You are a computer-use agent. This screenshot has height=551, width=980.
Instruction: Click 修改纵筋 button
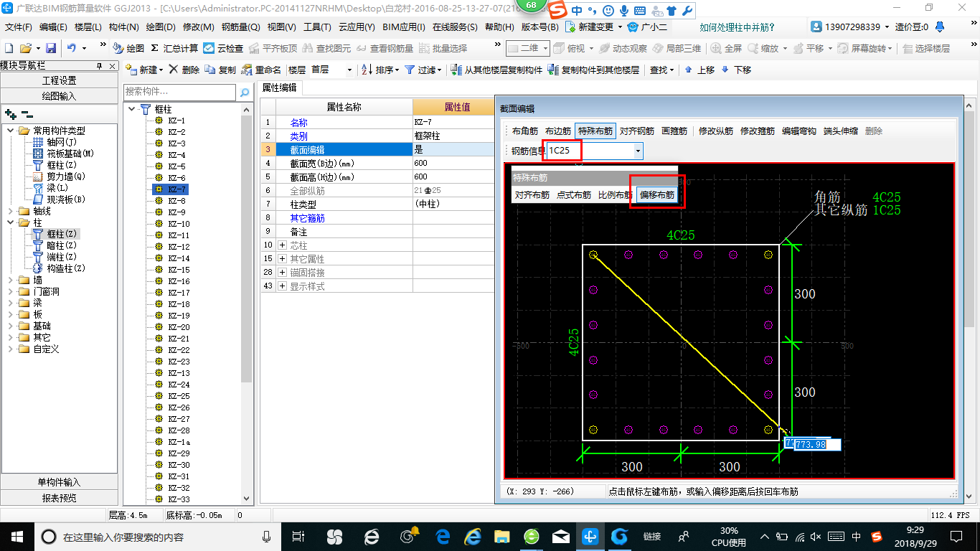pyautogui.click(x=716, y=131)
